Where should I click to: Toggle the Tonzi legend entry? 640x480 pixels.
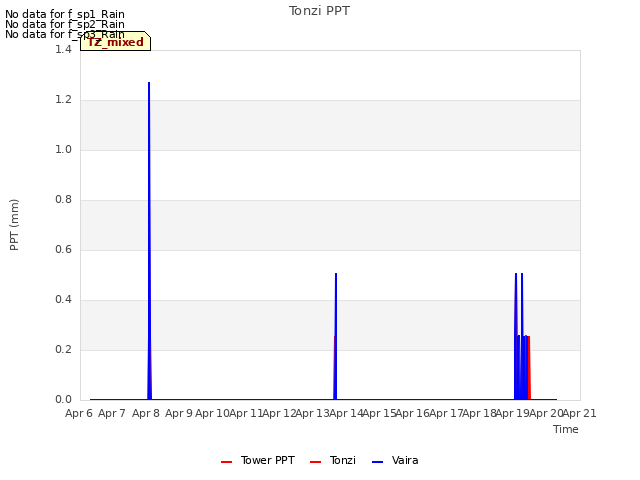coord(333,460)
